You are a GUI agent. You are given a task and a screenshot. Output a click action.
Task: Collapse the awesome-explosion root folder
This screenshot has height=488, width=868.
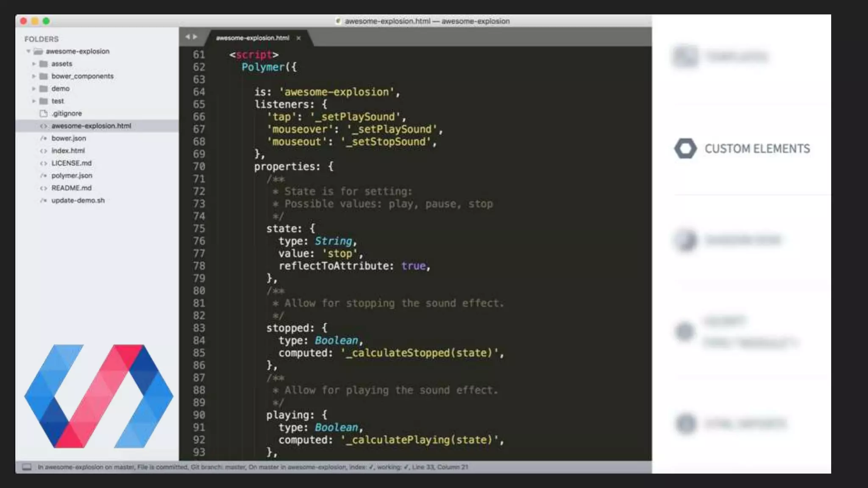[28, 51]
